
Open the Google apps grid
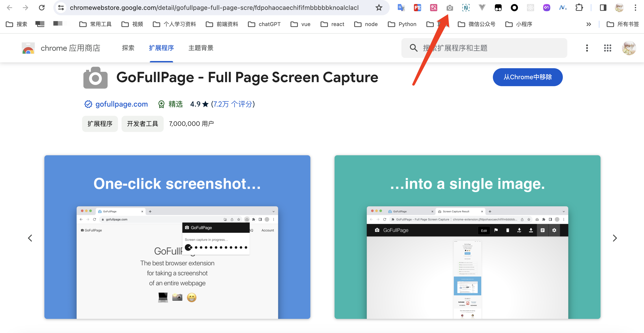(607, 48)
